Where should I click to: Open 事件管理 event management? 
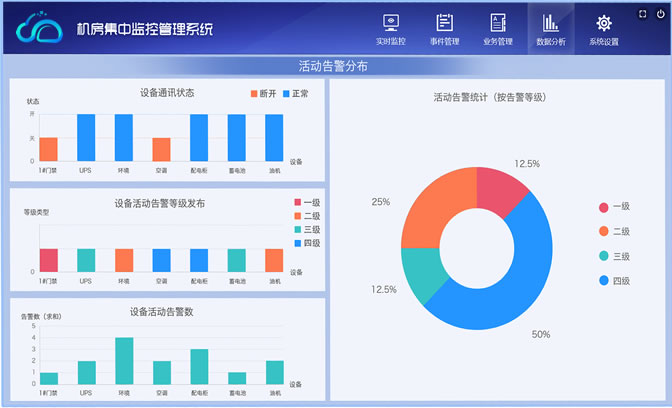[444, 29]
